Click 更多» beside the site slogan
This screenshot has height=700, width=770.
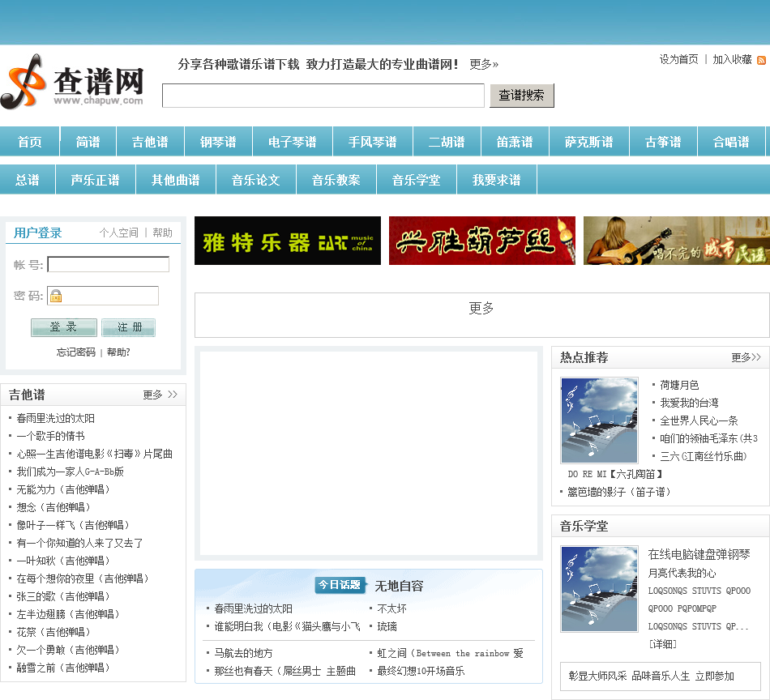(x=484, y=64)
